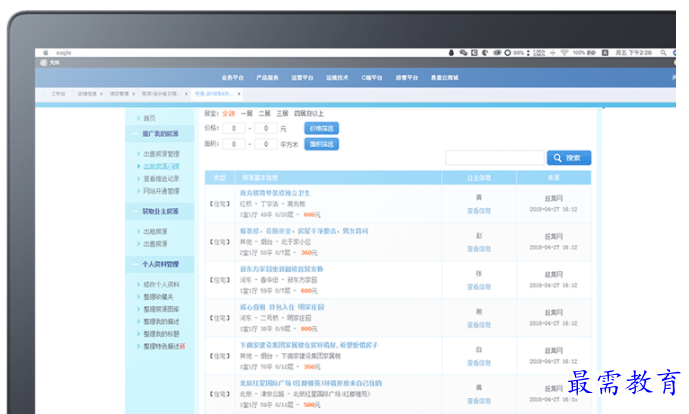The image size is (689, 414).
Task: Switch to the 项目管理 tab
Action: click(120, 94)
